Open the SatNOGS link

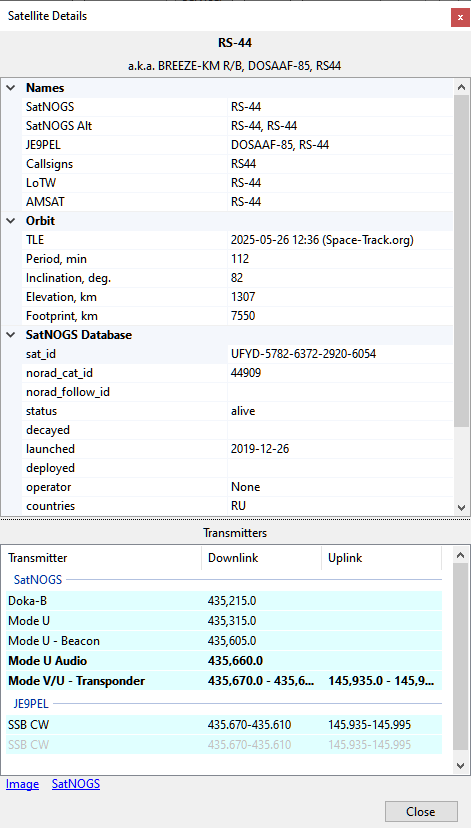tap(75, 784)
